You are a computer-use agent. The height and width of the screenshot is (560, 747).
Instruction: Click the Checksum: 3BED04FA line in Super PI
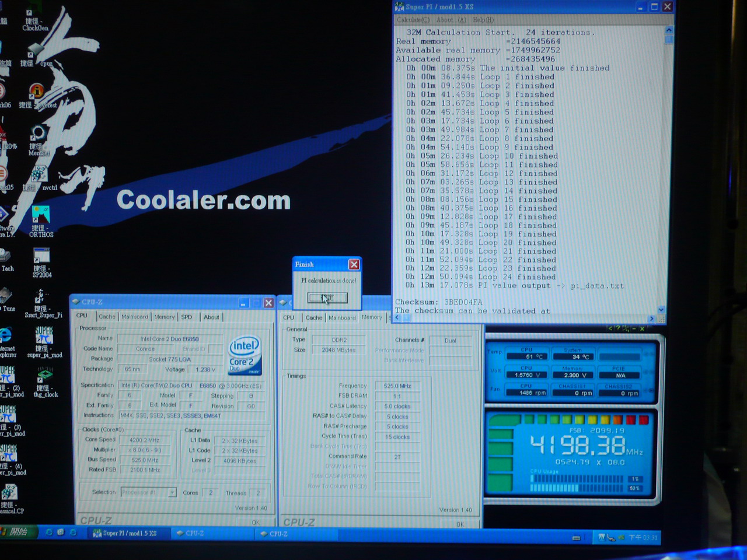tap(439, 302)
